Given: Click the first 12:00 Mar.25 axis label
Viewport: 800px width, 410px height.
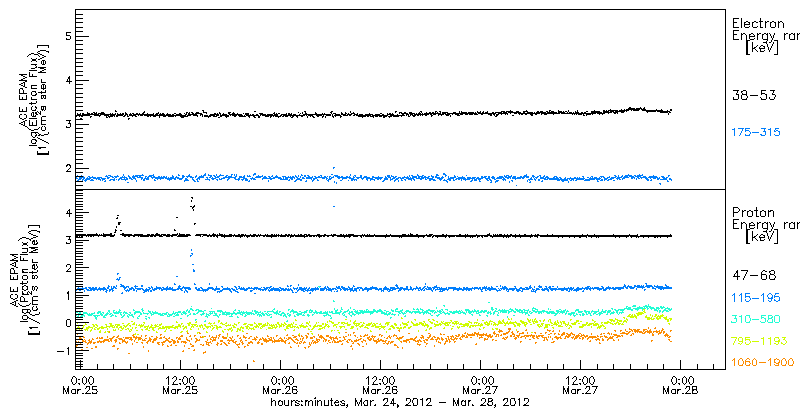Looking at the screenshot, I should tap(181, 386).
